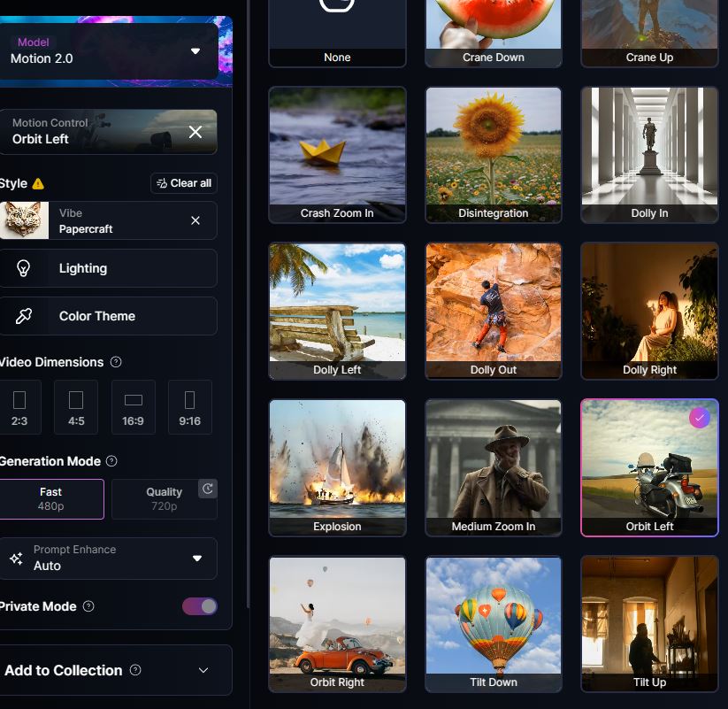Open the Video Dimensions help icon
The height and width of the screenshot is (709, 728).
click(116, 362)
